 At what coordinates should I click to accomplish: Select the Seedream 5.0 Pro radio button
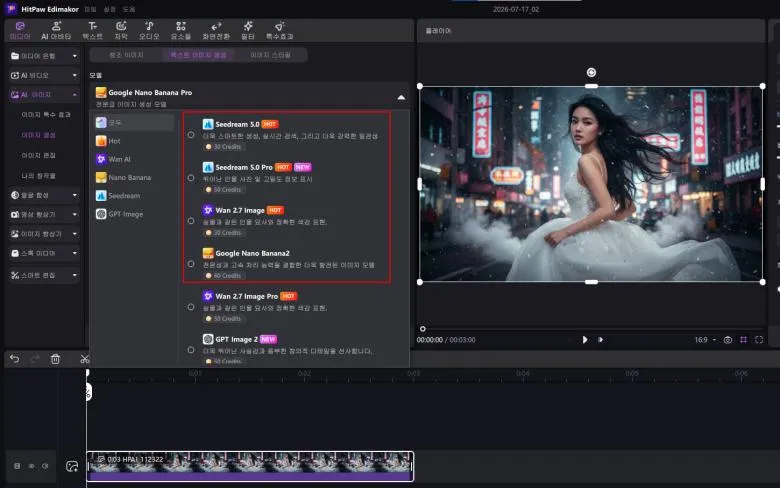pyautogui.click(x=191, y=178)
